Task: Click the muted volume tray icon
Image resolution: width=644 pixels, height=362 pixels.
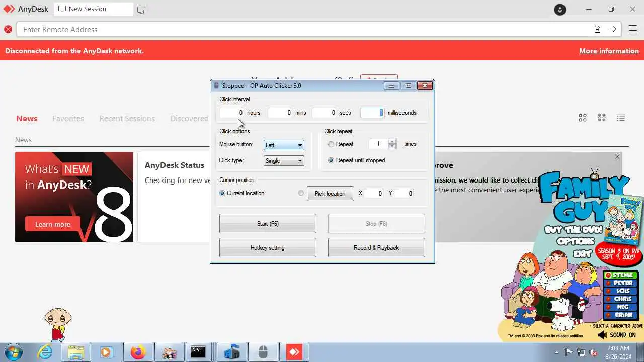Action: click(594, 352)
